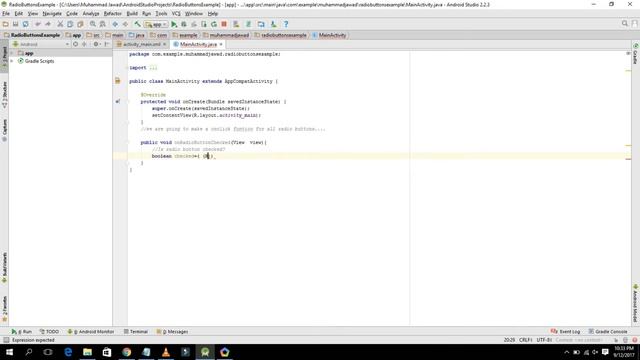Open the Navigate menu
The width and height of the screenshot is (640, 360).
pos(52,13)
